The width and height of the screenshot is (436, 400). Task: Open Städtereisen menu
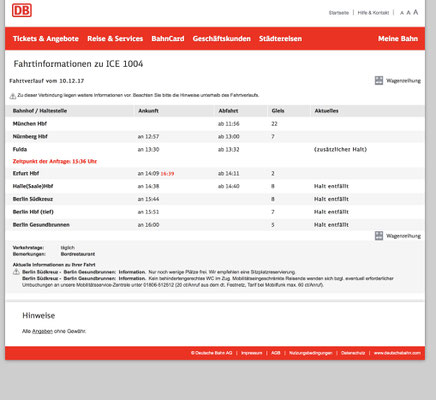click(280, 39)
